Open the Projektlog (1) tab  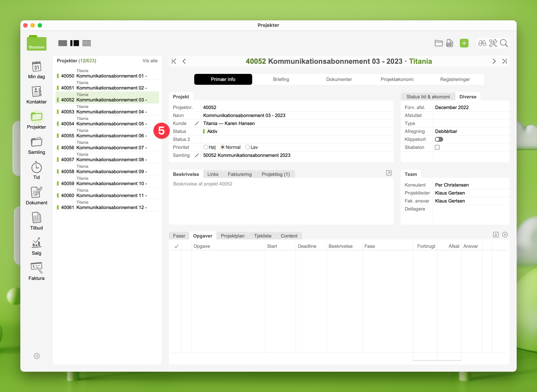(x=276, y=174)
